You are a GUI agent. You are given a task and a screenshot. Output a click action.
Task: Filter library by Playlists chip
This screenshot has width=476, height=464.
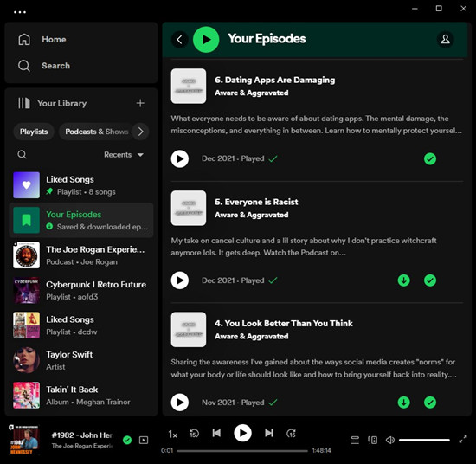click(34, 132)
